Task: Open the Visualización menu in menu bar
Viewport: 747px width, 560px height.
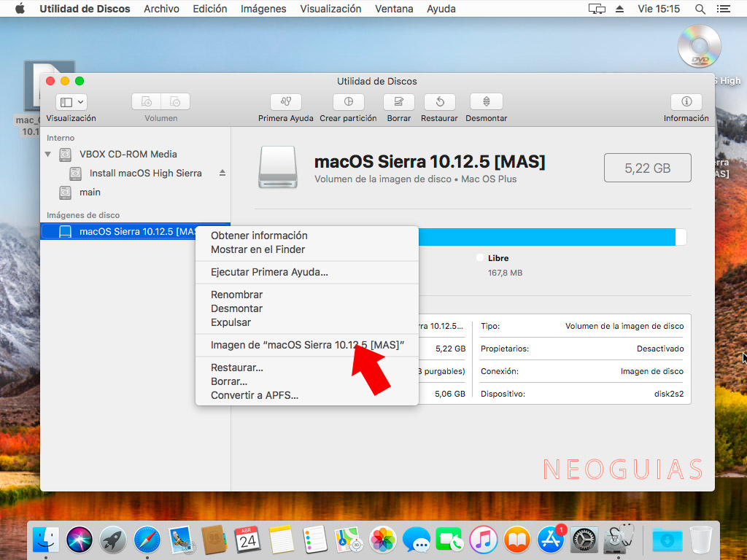Action: tap(330, 9)
